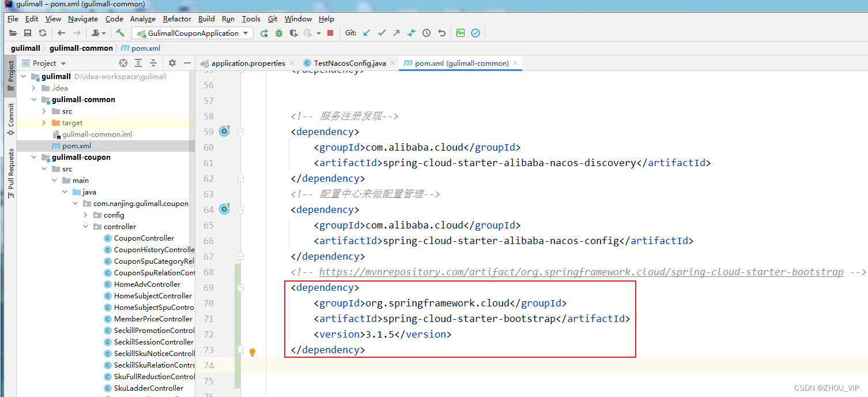Show Git history with the clock icon
This screenshot has height=397, width=868.
click(427, 33)
